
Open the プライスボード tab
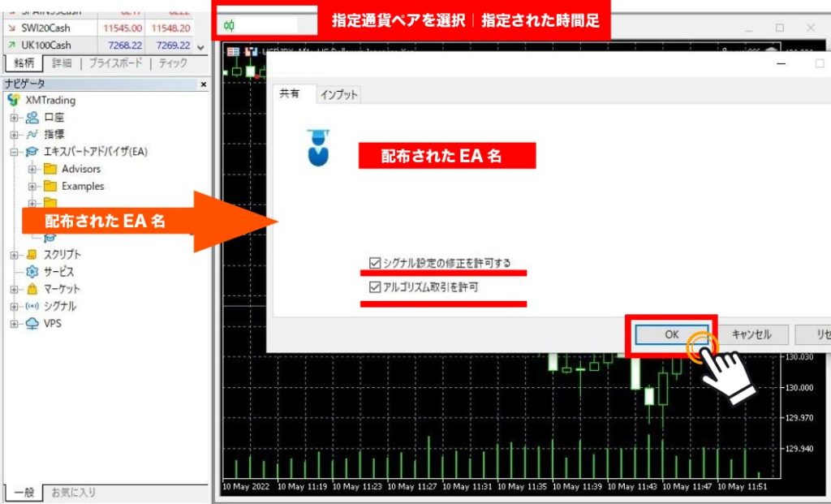(114, 63)
